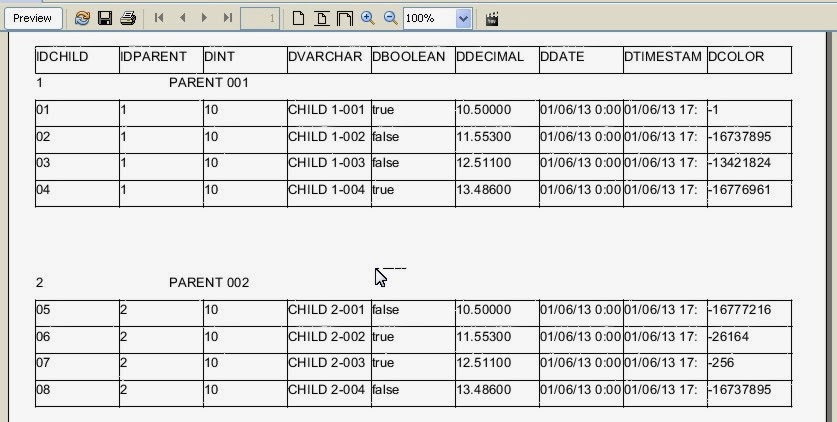Click cell CHILD 1-004
This screenshot has height=422, width=837.
click(x=329, y=193)
